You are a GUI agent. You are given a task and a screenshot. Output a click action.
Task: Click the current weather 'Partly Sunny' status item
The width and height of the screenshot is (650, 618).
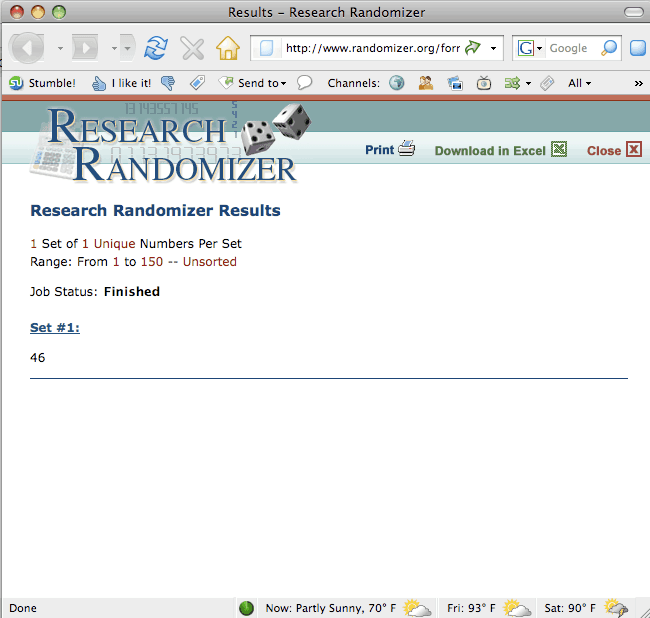coord(330,608)
